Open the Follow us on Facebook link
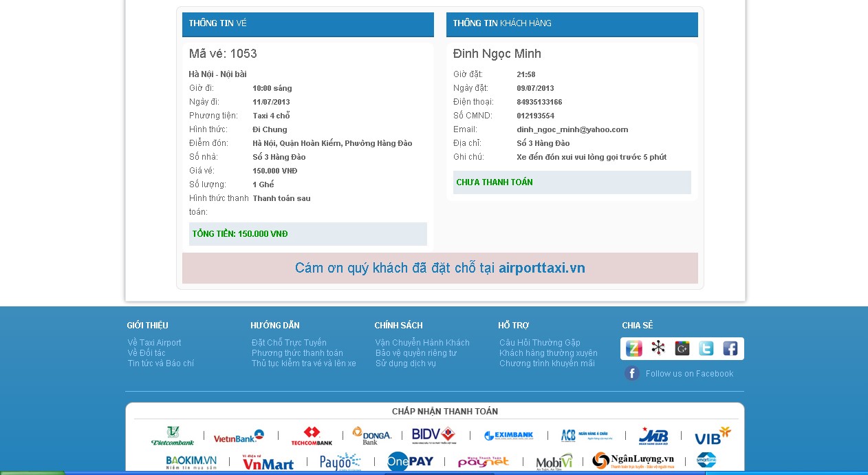 [x=689, y=374]
